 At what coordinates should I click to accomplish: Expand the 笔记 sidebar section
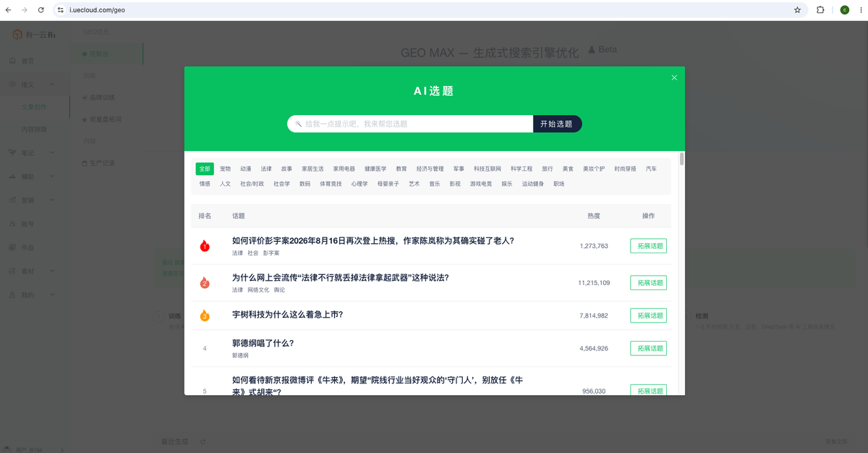(x=53, y=153)
